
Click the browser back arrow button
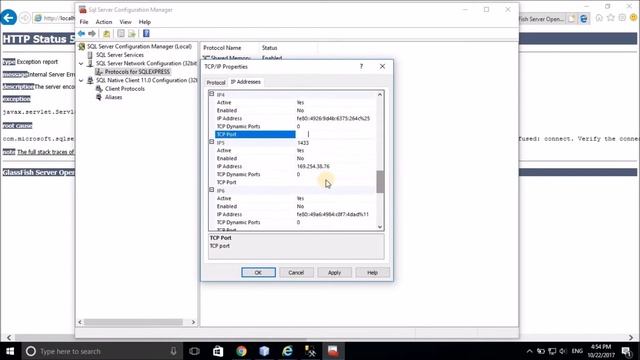(x=9, y=18)
